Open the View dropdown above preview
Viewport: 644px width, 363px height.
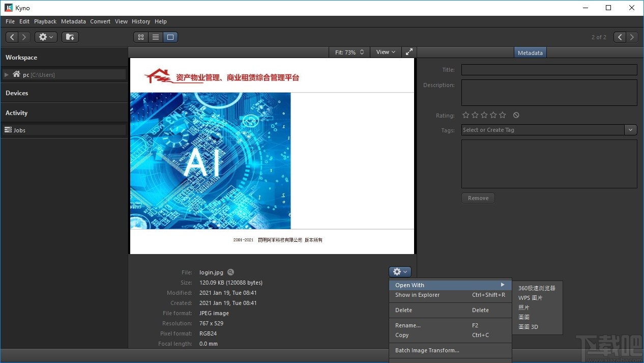[386, 52]
